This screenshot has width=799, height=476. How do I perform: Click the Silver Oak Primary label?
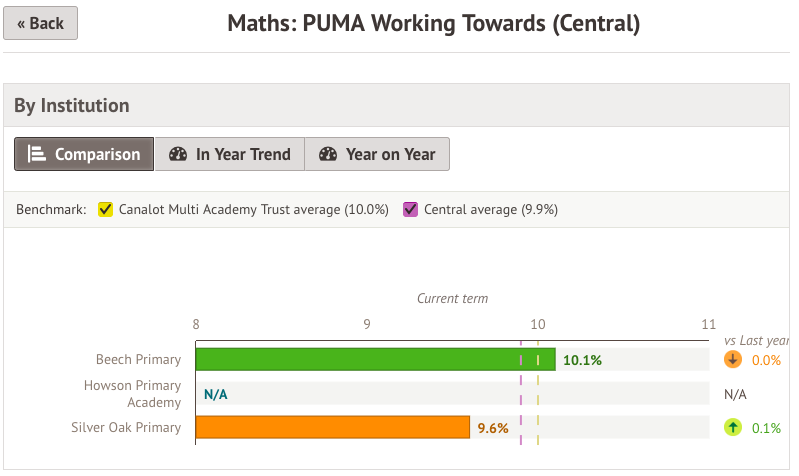126,428
